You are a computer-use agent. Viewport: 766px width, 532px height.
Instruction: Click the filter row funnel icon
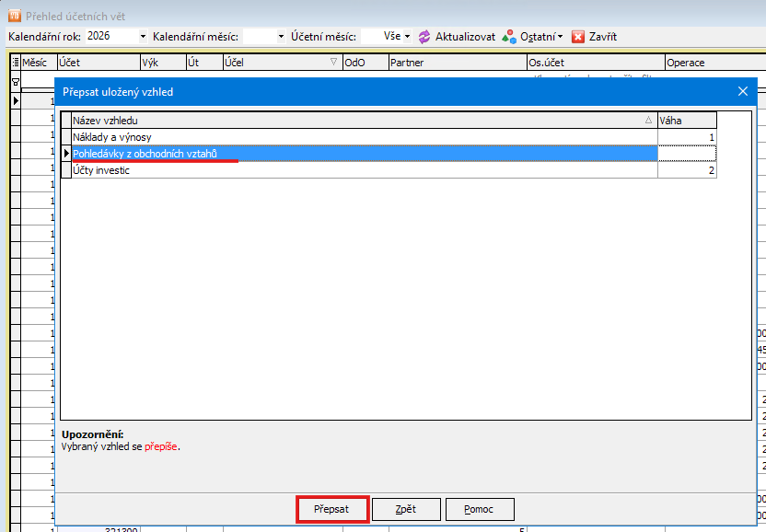click(15, 81)
